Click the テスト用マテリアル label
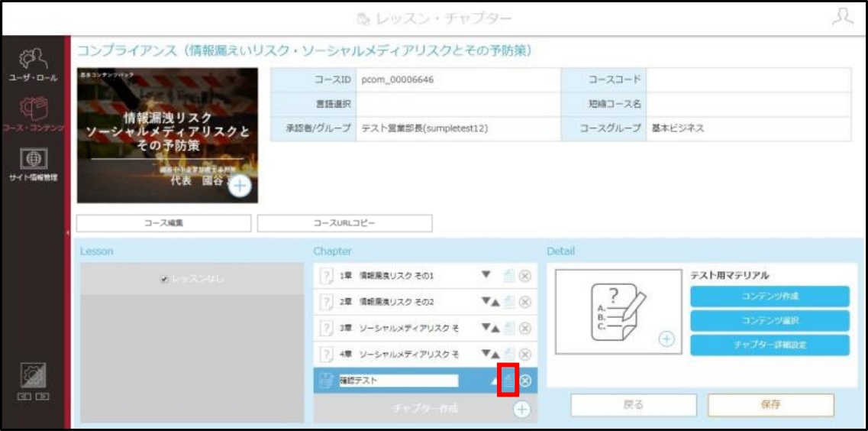The image size is (868, 431). [730, 275]
